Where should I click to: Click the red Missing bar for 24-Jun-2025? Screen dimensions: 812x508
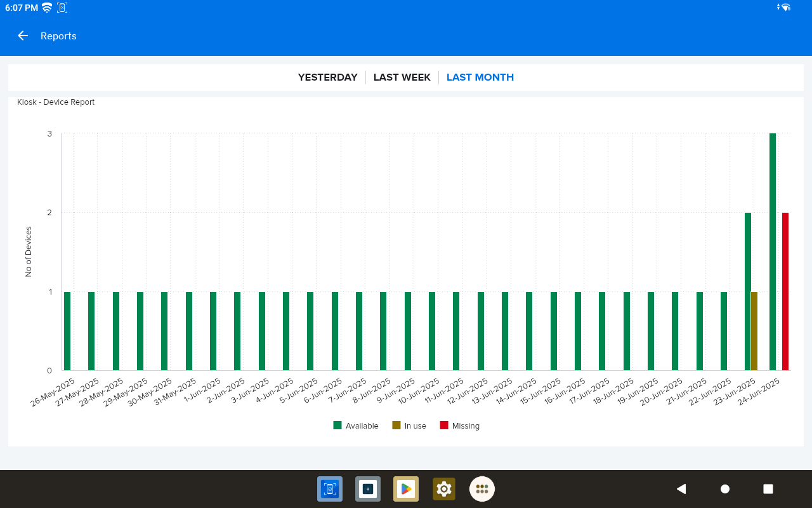[785, 292]
